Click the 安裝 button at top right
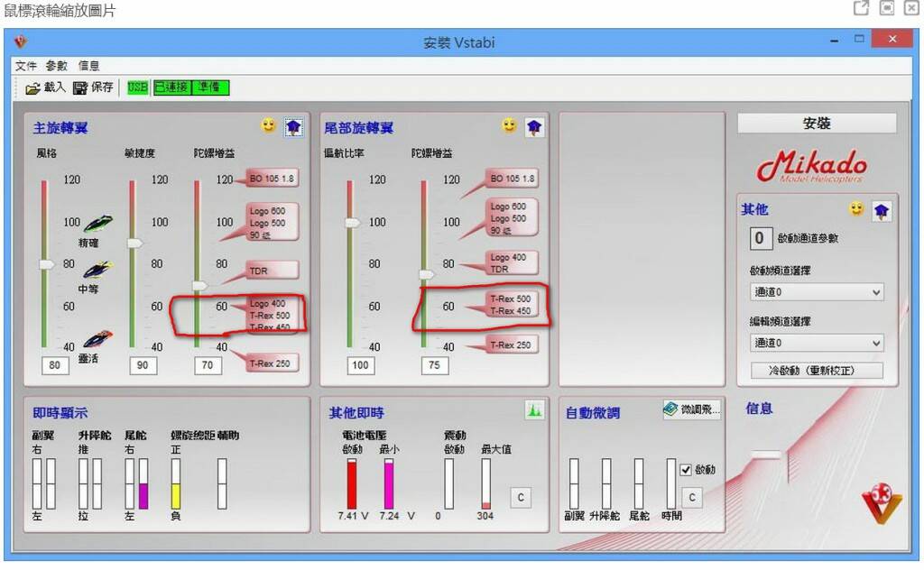This screenshot has width=924, height=570. tap(817, 123)
